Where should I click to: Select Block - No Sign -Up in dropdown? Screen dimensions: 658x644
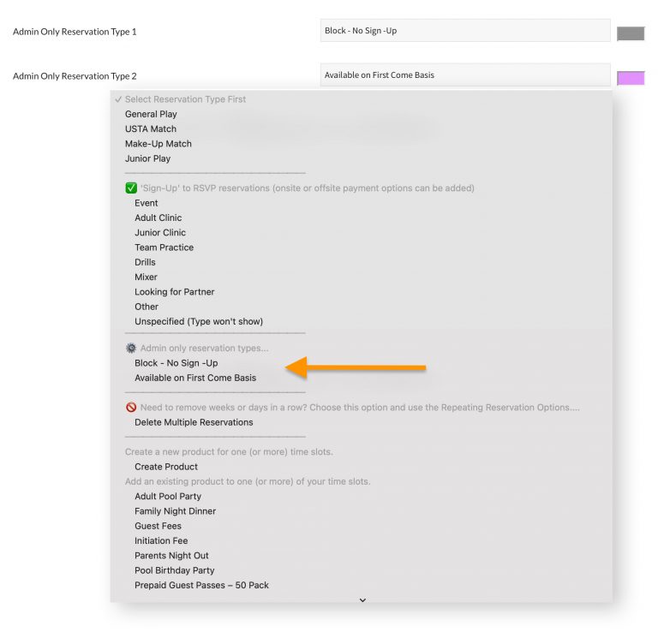point(176,363)
